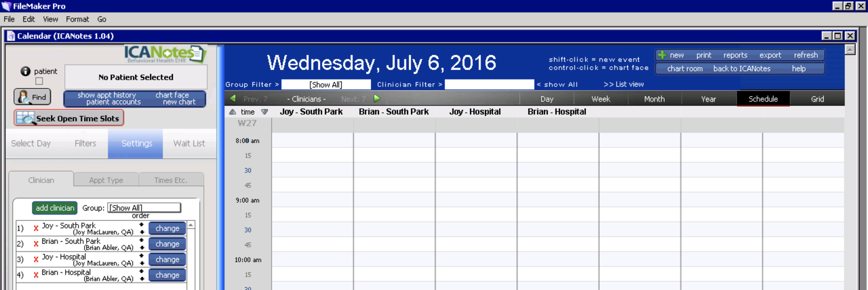Image resolution: width=868 pixels, height=290 pixels.
Task: Click time scroll down triangle
Action: pos(264,112)
